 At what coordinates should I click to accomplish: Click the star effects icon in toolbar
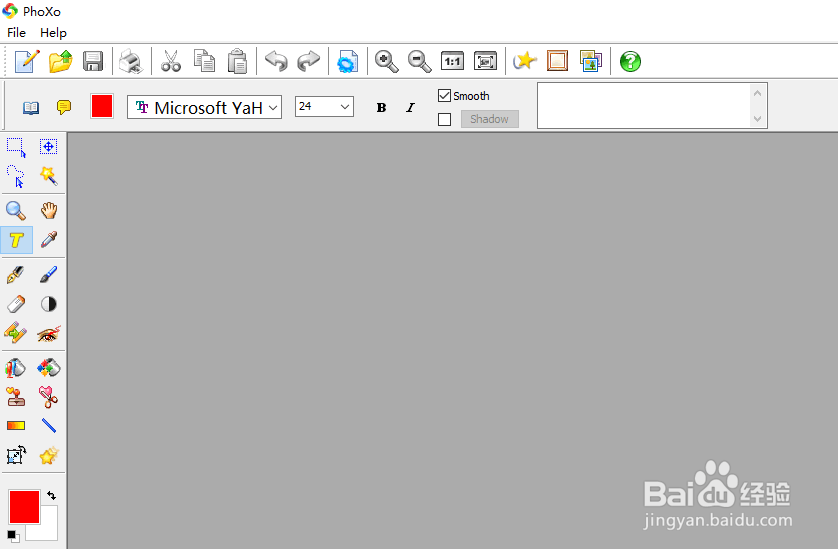[525, 61]
